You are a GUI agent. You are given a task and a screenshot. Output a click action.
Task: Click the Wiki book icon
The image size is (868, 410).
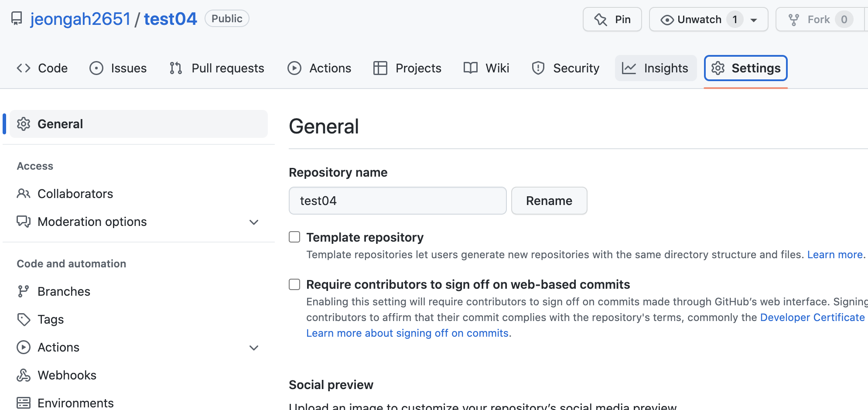[471, 68]
